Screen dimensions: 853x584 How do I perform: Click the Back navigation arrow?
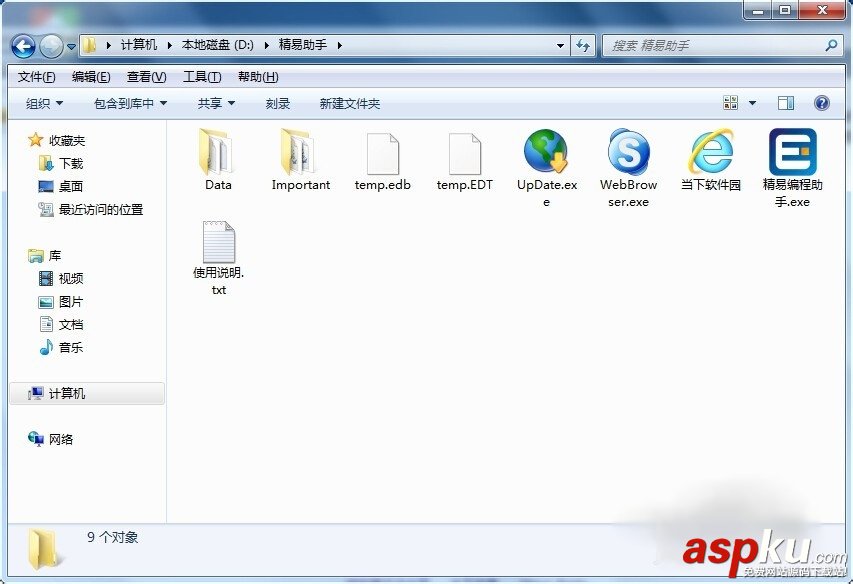coord(23,46)
